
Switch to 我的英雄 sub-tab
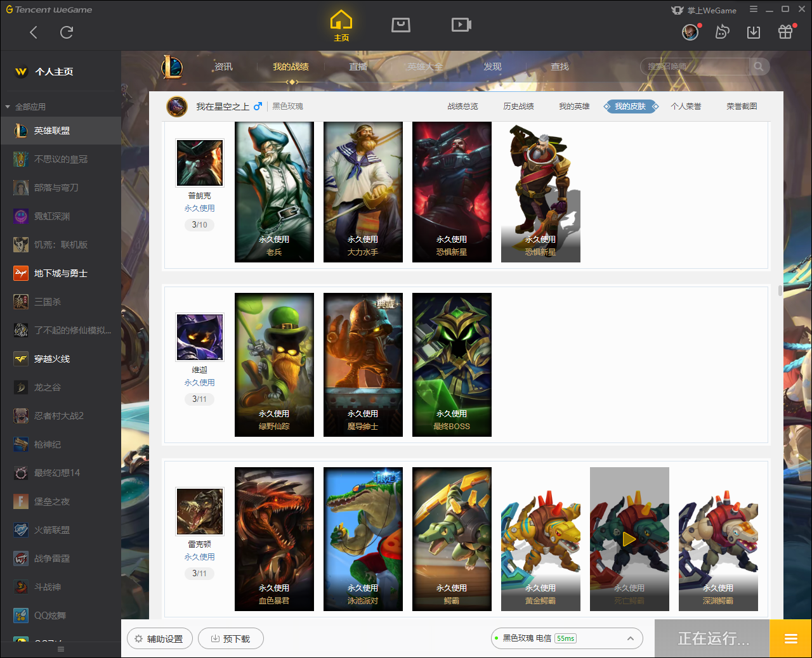(574, 106)
